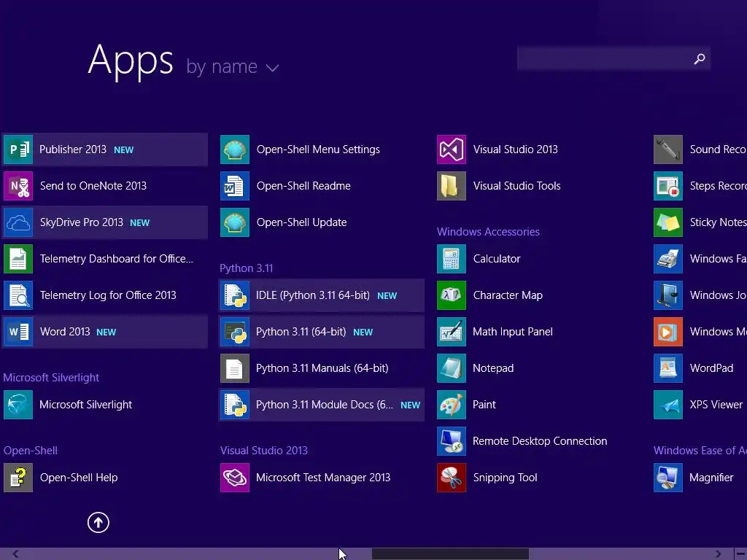Click the up arrow to return to Start
The width and height of the screenshot is (747, 560).
click(x=98, y=522)
